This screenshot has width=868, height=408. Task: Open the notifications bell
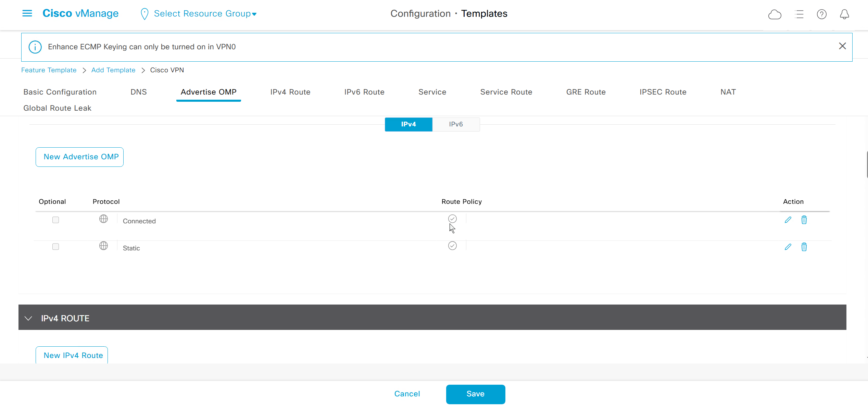click(x=844, y=14)
